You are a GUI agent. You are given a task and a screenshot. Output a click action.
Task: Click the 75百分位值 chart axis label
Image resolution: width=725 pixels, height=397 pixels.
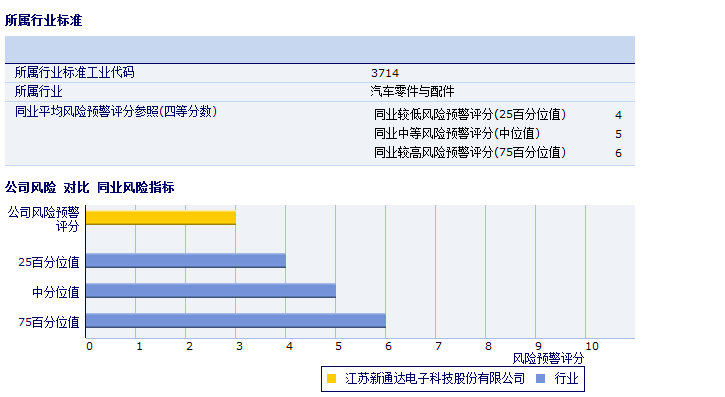point(49,322)
